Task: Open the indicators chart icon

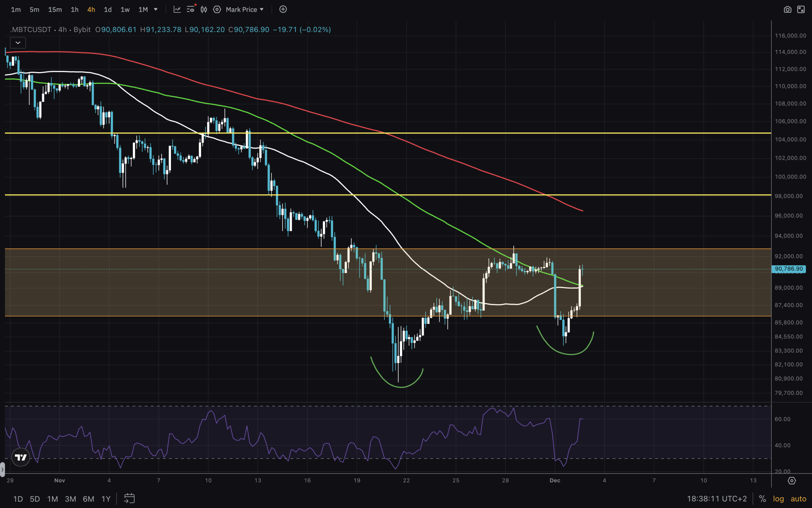Action: coord(177,10)
